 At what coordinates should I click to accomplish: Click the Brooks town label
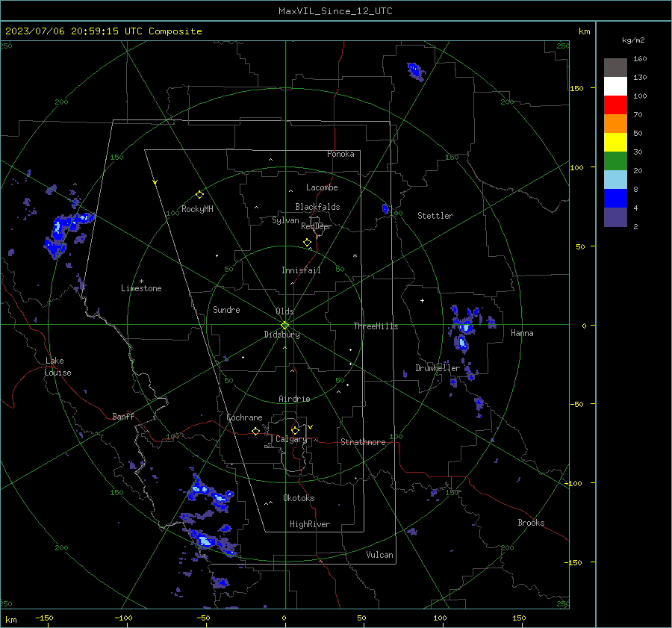[531, 523]
